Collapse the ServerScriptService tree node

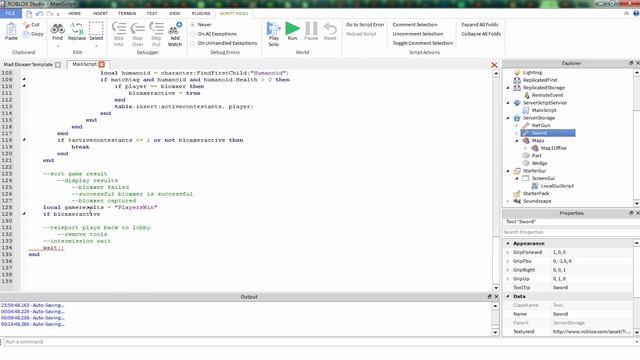click(508, 103)
